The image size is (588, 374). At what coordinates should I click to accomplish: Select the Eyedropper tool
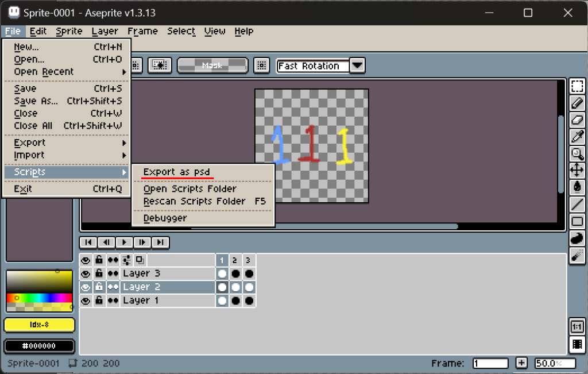coord(577,137)
